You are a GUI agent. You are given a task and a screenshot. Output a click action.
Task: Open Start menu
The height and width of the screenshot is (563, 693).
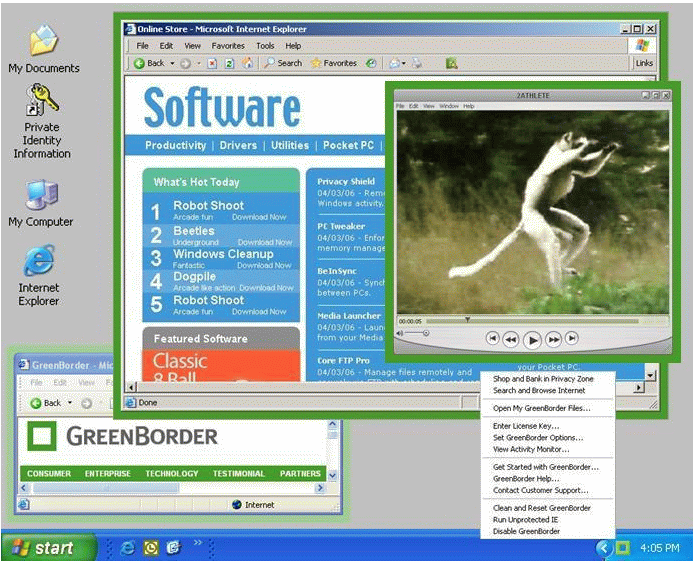coord(49,548)
